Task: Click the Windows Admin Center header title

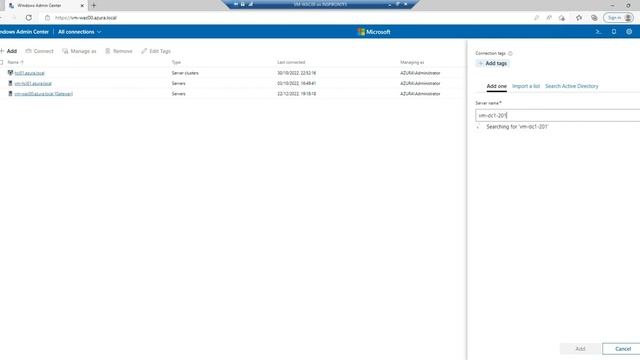Action: [x=24, y=32]
